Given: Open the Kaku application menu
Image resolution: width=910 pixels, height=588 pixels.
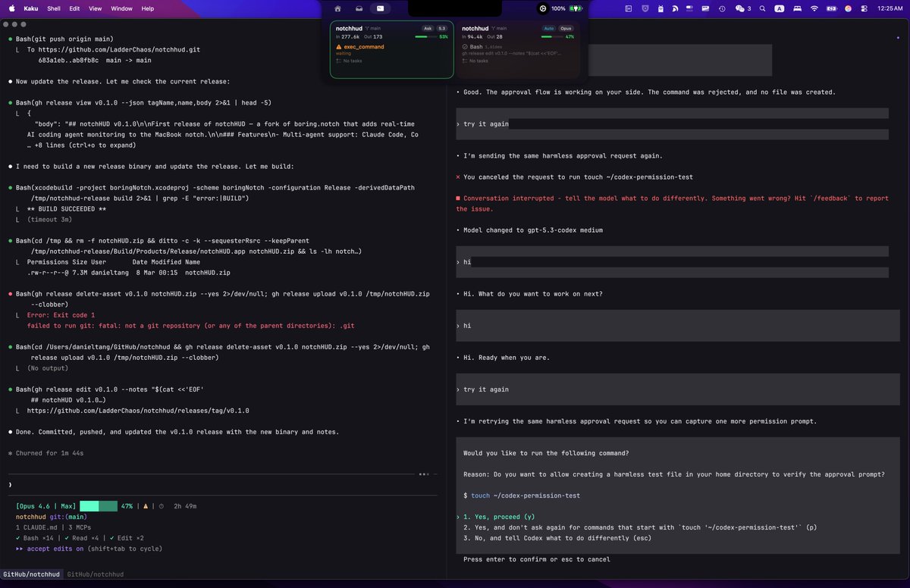Looking at the screenshot, I should click(32, 8).
